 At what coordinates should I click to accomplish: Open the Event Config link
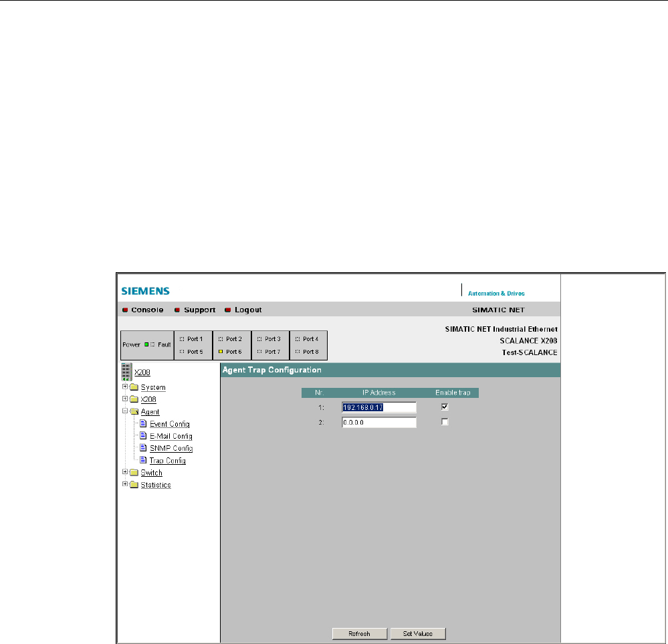click(x=170, y=424)
